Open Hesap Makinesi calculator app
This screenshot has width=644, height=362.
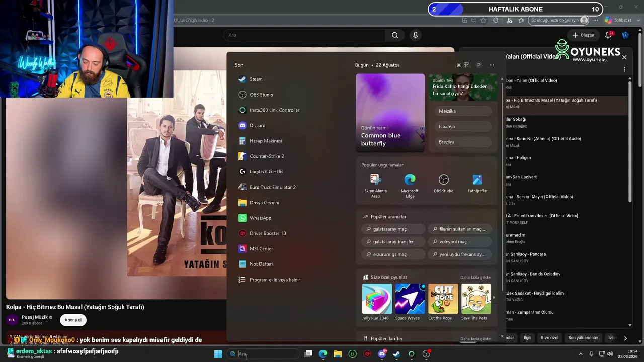coord(291,141)
